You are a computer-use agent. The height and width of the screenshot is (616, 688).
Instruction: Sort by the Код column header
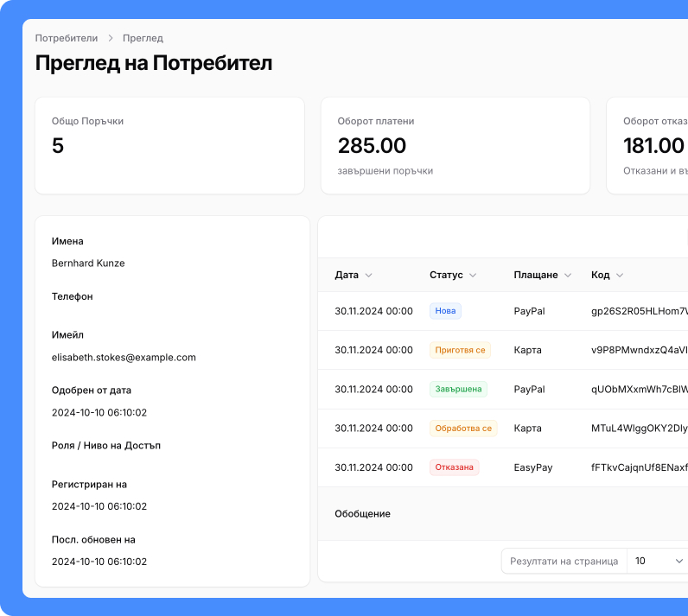click(607, 275)
